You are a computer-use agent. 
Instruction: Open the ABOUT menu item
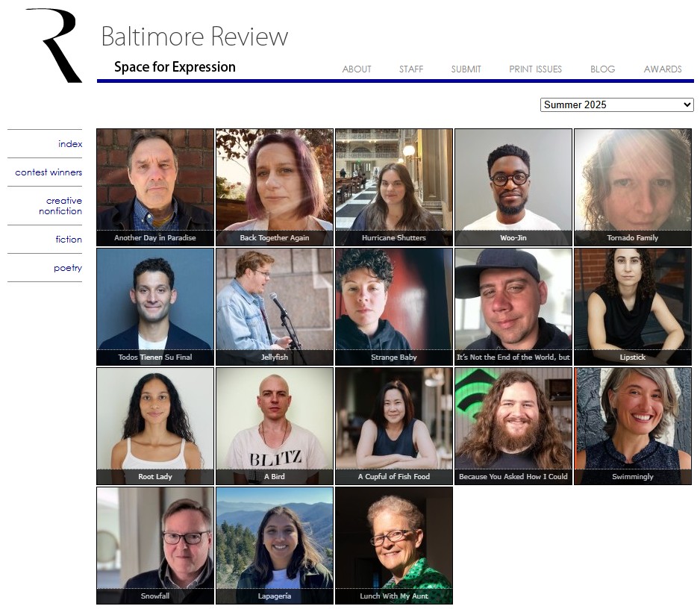[x=357, y=69]
